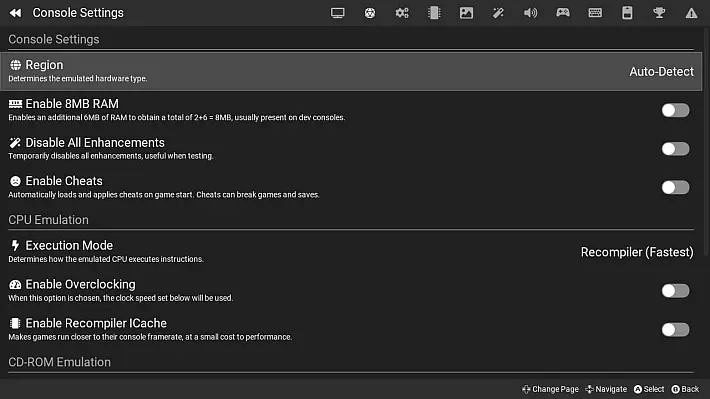Open Advanced settings via warning triangle icon
The height and width of the screenshot is (399, 710).
point(691,13)
